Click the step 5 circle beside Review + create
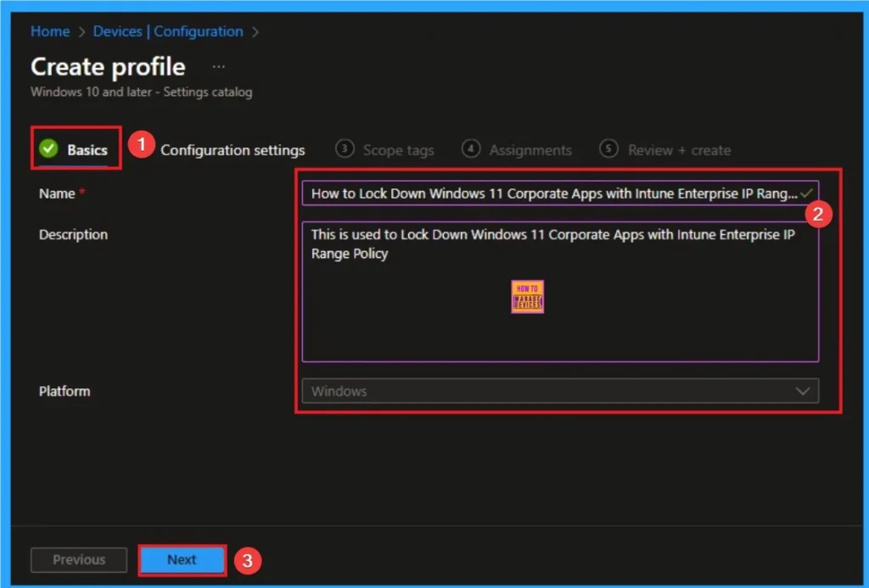 coord(608,148)
